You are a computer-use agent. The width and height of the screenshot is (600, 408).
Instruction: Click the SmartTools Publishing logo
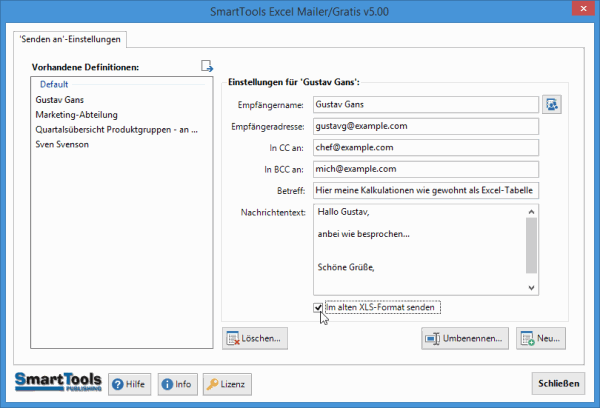pyautogui.click(x=58, y=382)
